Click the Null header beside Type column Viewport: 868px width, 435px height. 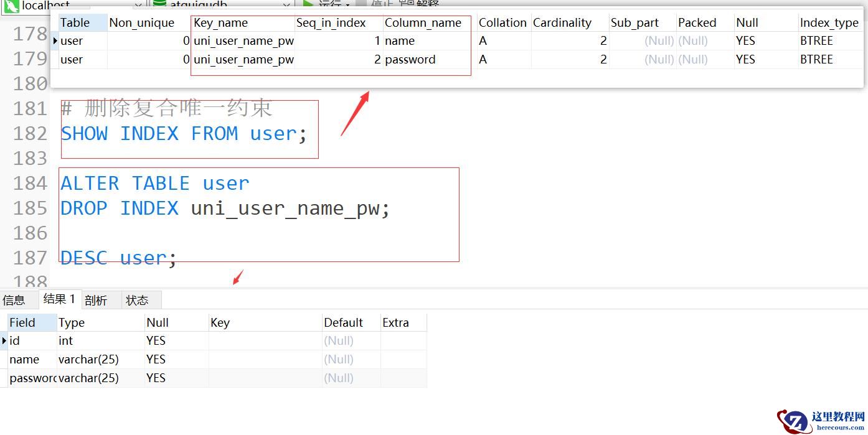(177, 322)
